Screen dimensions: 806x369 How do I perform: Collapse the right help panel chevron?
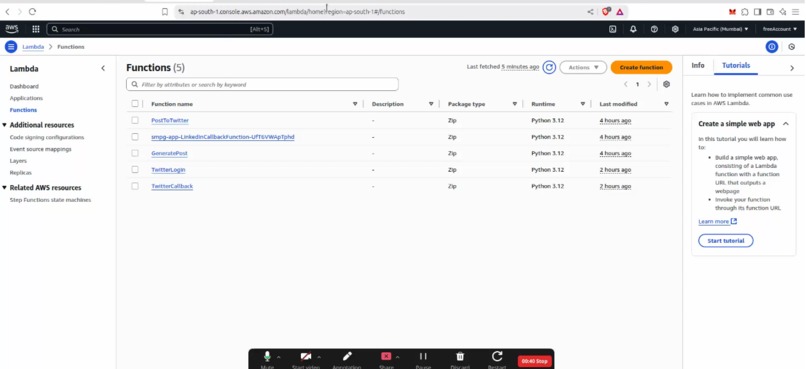792,68
